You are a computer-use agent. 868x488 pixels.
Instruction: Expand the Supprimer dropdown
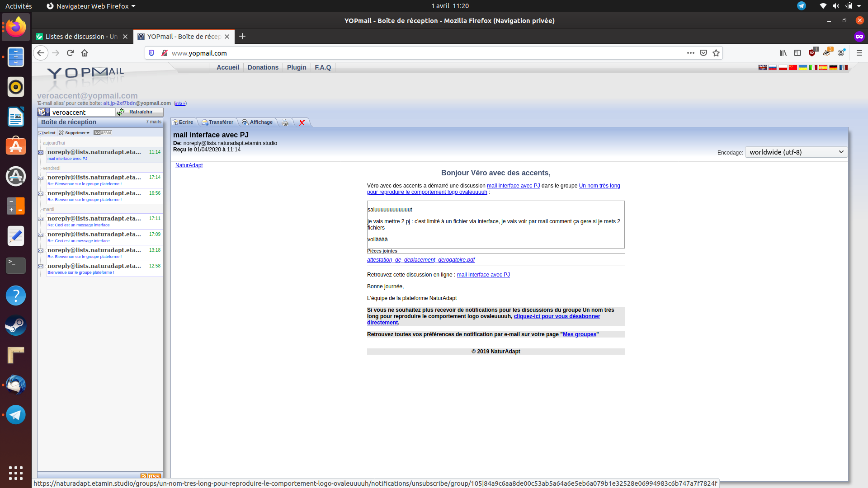point(75,133)
